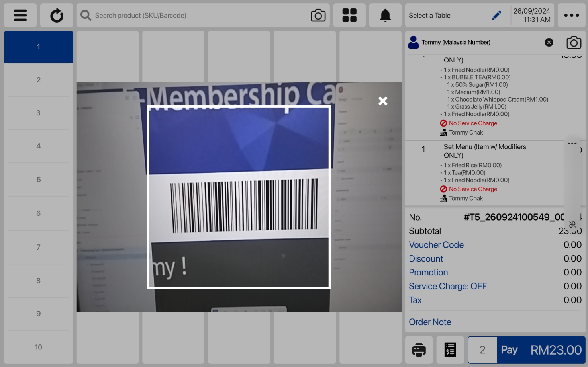Add an Order Note

pos(430,322)
